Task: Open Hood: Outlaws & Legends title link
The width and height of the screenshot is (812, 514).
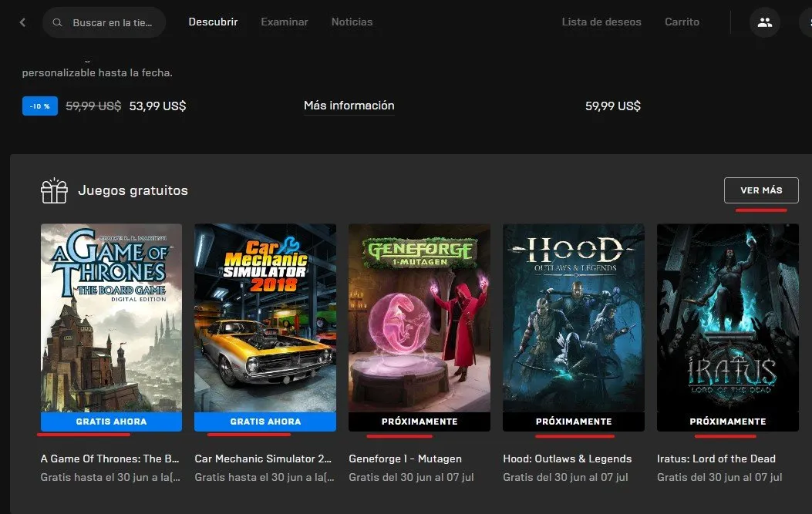Action: (x=567, y=458)
